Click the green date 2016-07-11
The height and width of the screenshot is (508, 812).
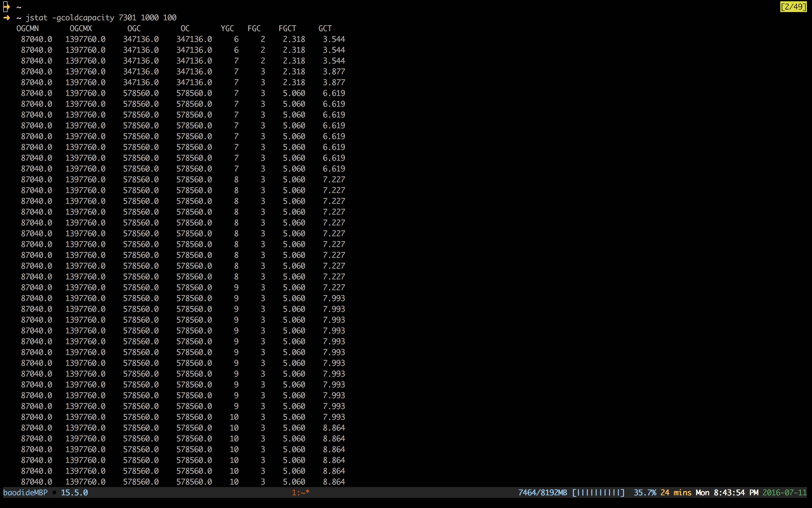click(x=784, y=492)
